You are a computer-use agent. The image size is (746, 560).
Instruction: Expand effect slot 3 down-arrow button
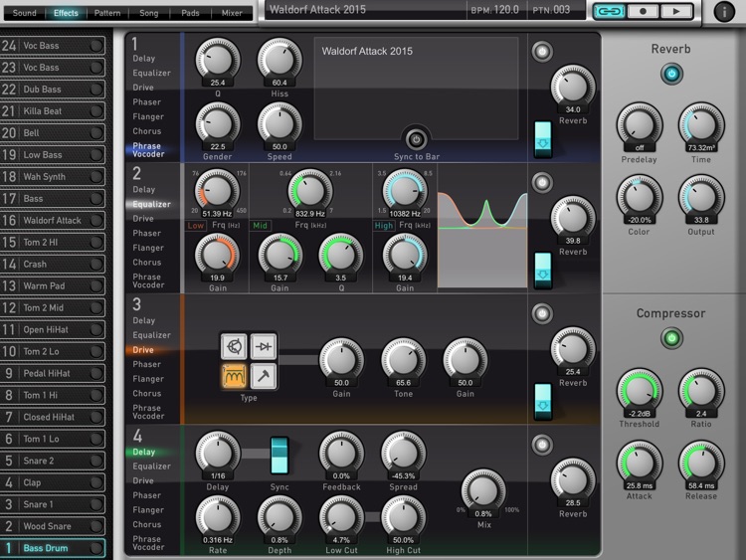click(x=543, y=401)
